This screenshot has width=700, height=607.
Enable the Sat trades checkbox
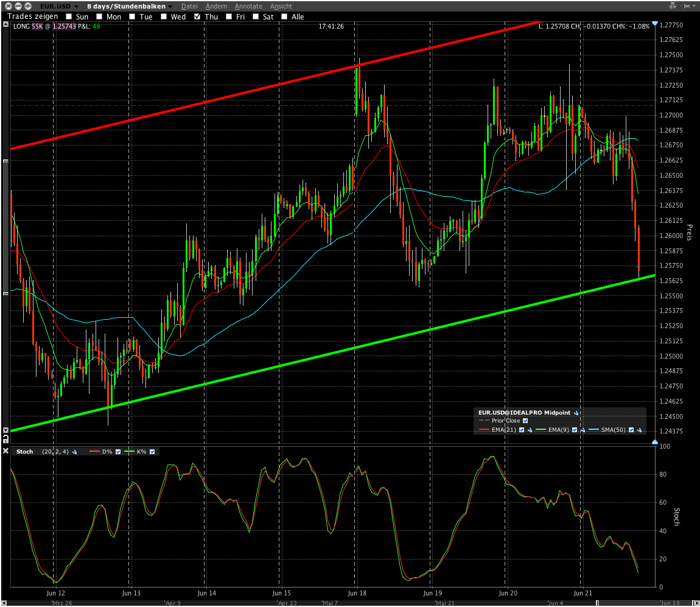click(x=256, y=16)
